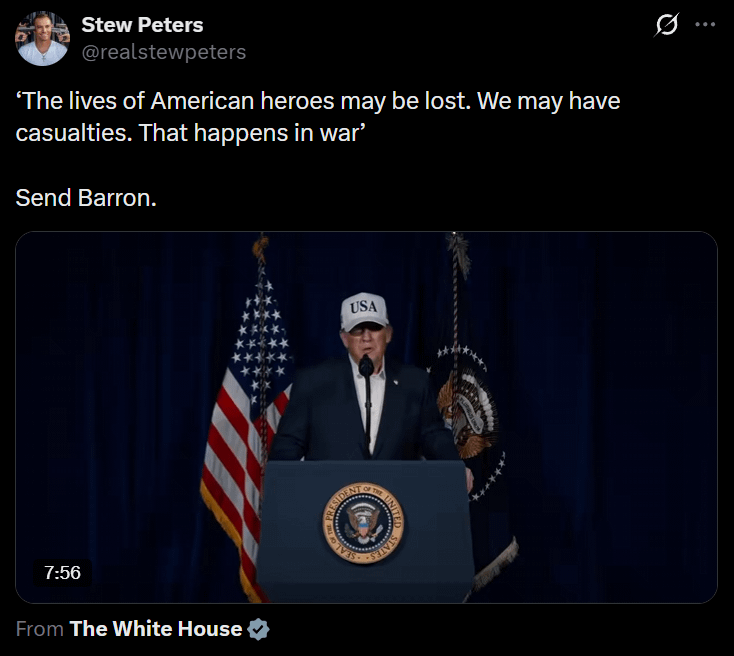Open Stew Peters' profile avatar
The image size is (734, 656).
pyautogui.click(x=42, y=39)
